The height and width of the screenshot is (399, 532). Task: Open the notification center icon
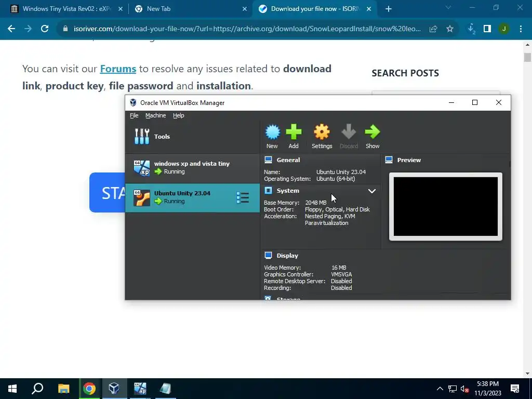(515, 389)
